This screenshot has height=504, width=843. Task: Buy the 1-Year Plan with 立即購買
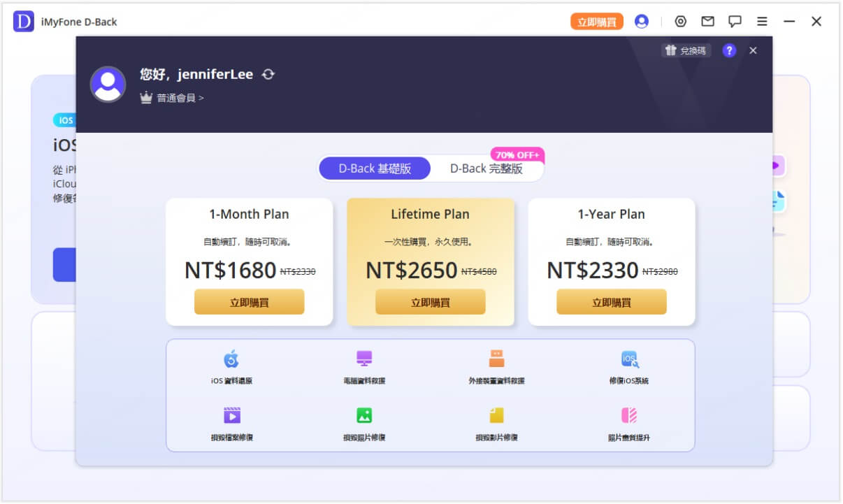pyautogui.click(x=611, y=302)
